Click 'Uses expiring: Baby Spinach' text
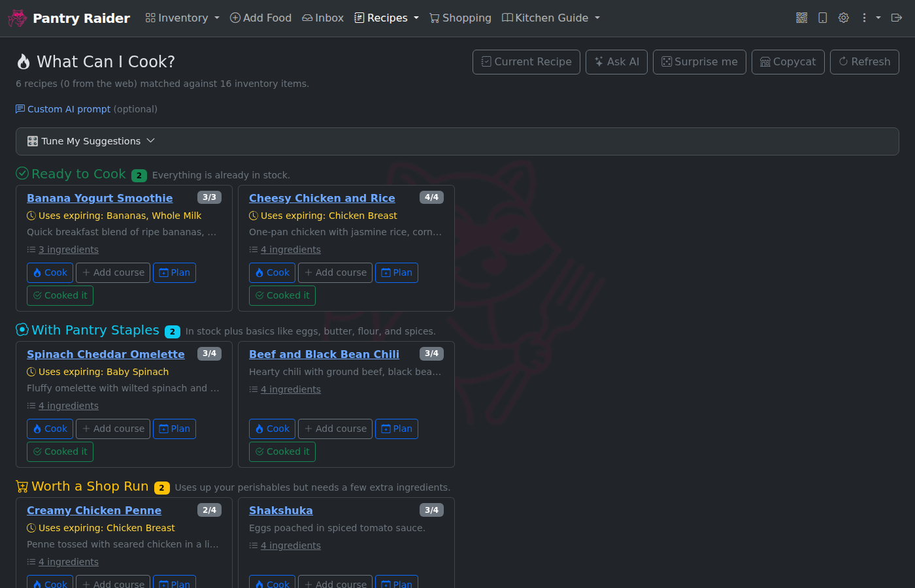 click(103, 372)
